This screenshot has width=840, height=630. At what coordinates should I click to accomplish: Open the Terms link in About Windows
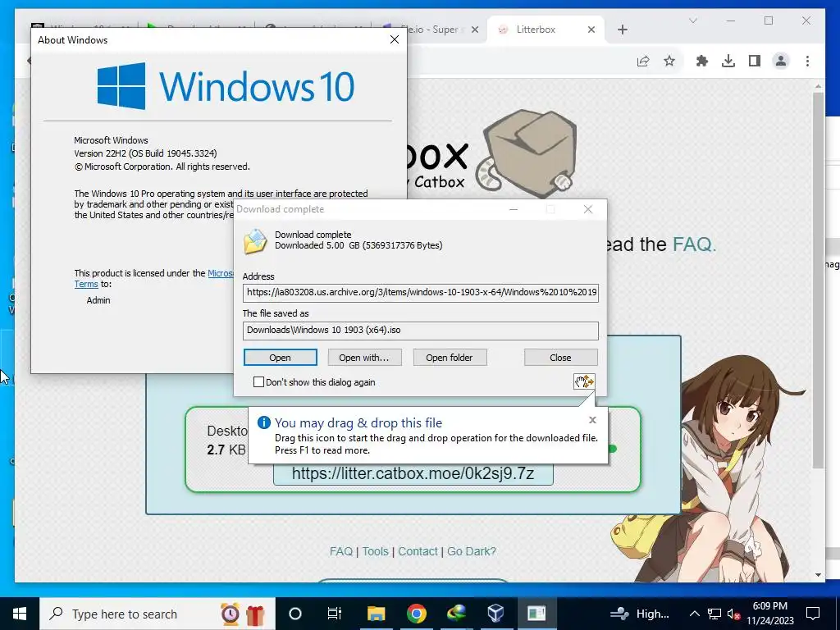click(x=85, y=284)
